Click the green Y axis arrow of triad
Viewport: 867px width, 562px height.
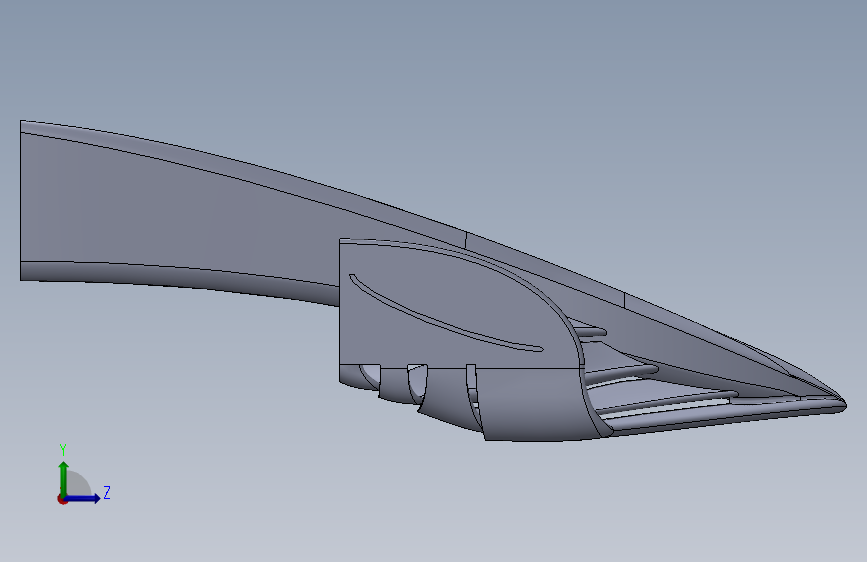(x=64, y=478)
